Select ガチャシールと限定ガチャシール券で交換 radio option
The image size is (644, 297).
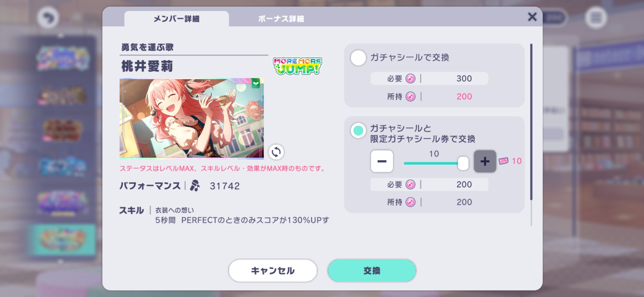click(x=358, y=131)
